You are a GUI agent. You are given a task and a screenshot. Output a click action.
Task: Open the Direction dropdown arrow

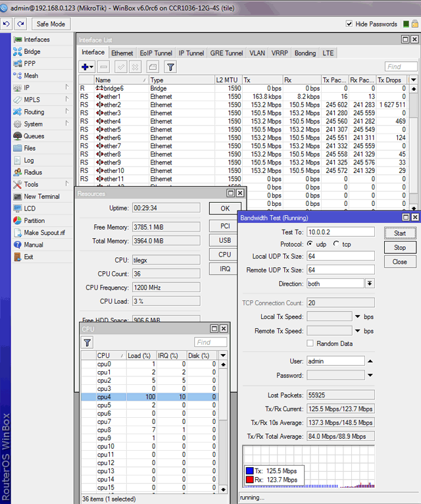click(x=370, y=284)
